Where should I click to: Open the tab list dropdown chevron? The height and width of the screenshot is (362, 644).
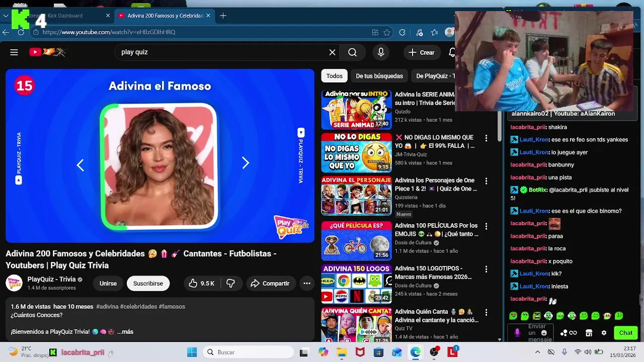[x=6, y=16]
